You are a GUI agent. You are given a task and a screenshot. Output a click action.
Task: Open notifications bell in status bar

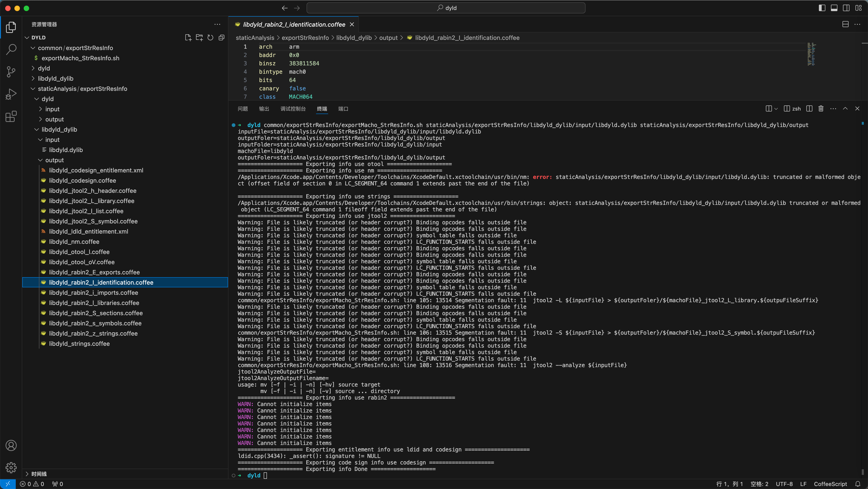tap(858, 484)
